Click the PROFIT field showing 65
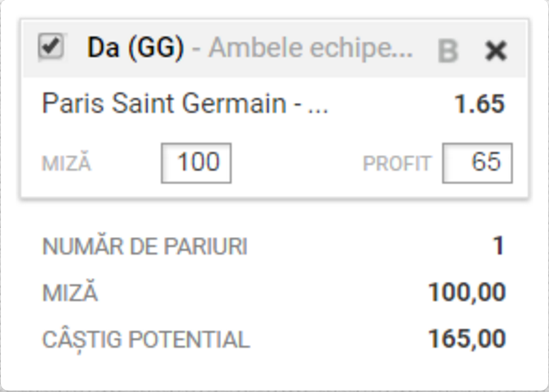This screenshot has width=549, height=392. click(x=477, y=163)
